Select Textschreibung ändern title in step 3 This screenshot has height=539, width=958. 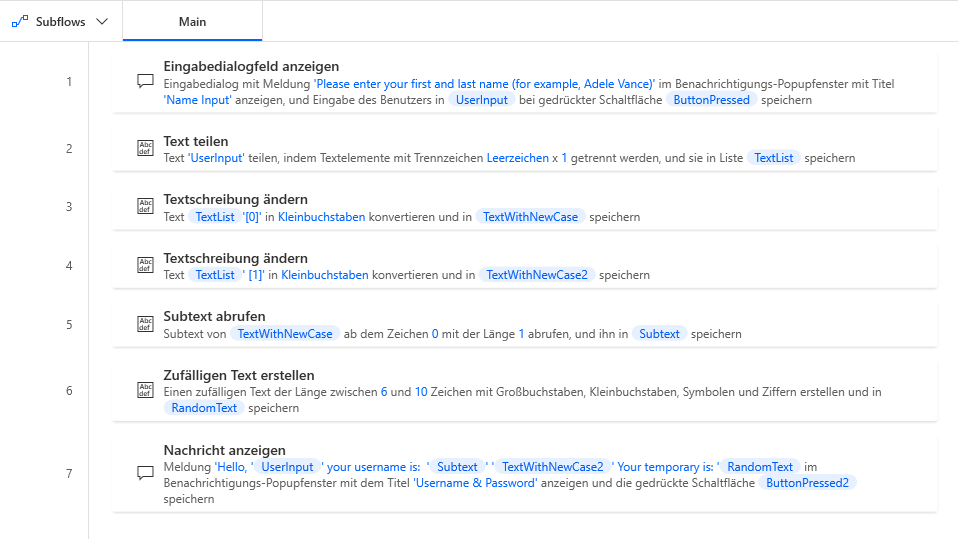(x=235, y=199)
